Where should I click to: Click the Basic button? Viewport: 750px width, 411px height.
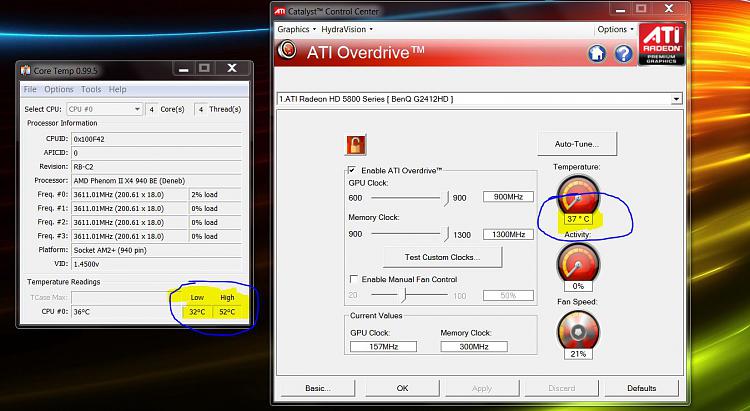(318, 388)
